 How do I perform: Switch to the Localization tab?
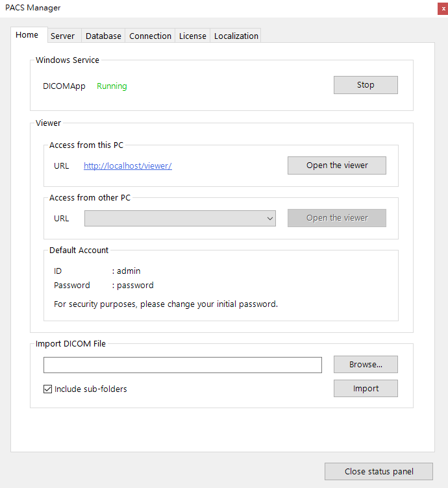pos(236,36)
